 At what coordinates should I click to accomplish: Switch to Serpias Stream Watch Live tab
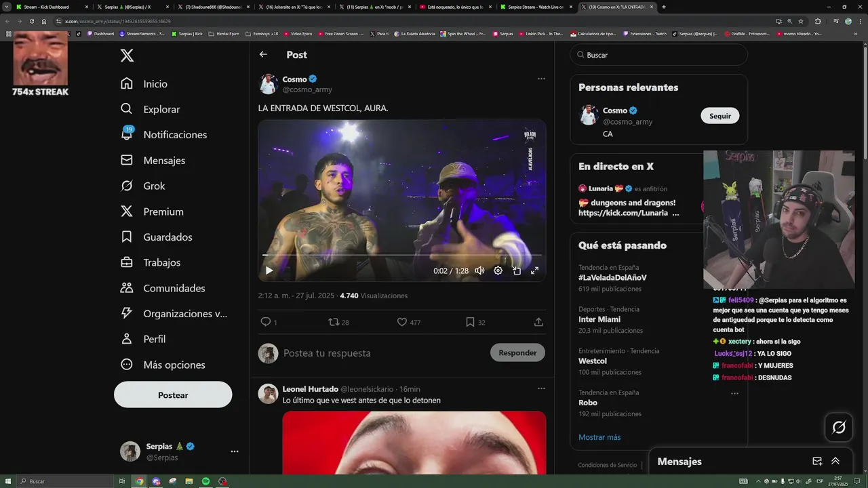tap(536, 7)
